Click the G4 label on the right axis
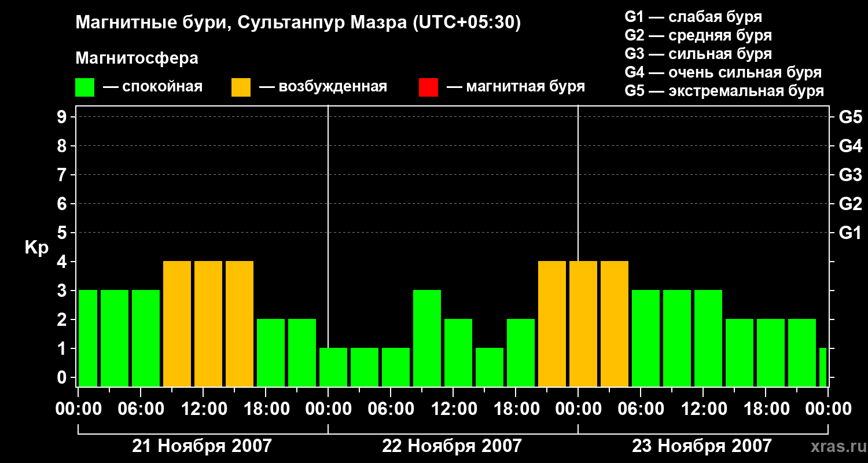The height and width of the screenshot is (463, 868). (850, 146)
